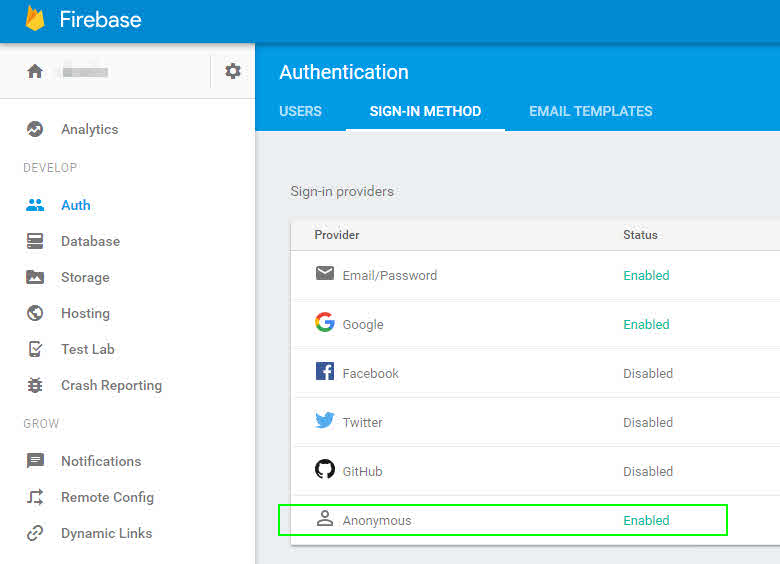Click the Crash Reporting bug icon

(35, 385)
